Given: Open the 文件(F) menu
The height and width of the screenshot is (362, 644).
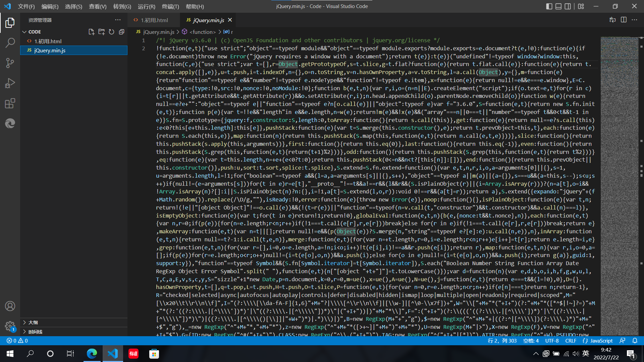Looking at the screenshot, I should (26, 6).
